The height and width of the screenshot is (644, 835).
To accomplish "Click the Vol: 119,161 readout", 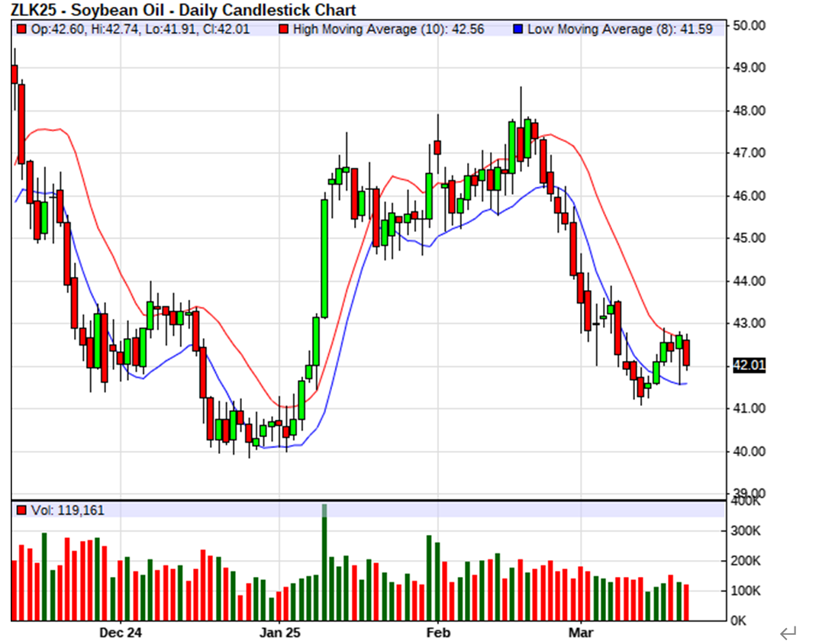I will (67, 510).
